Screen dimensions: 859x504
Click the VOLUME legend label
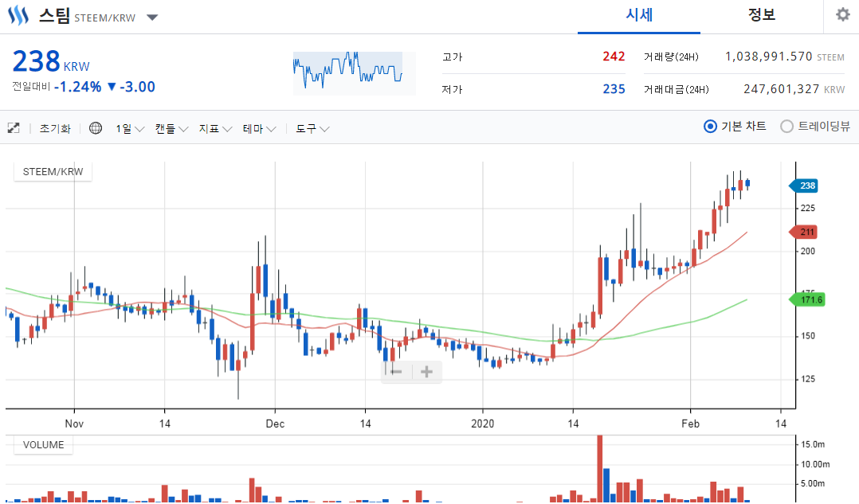coord(43,445)
